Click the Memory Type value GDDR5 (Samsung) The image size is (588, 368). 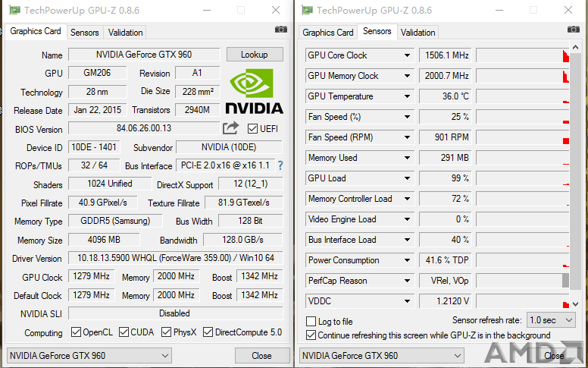[115, 221]
